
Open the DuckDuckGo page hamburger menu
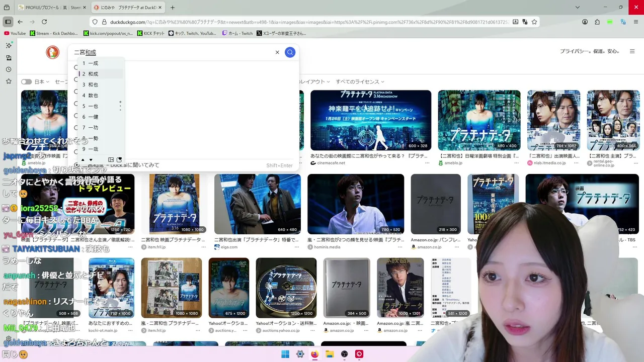point(632,51)
